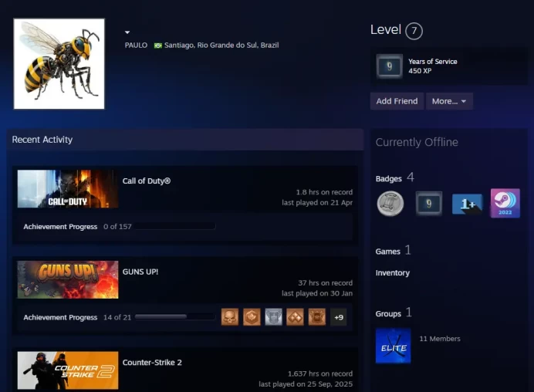Click the PAULO real name text
534x392 pixels.
[x=136, y=46]
